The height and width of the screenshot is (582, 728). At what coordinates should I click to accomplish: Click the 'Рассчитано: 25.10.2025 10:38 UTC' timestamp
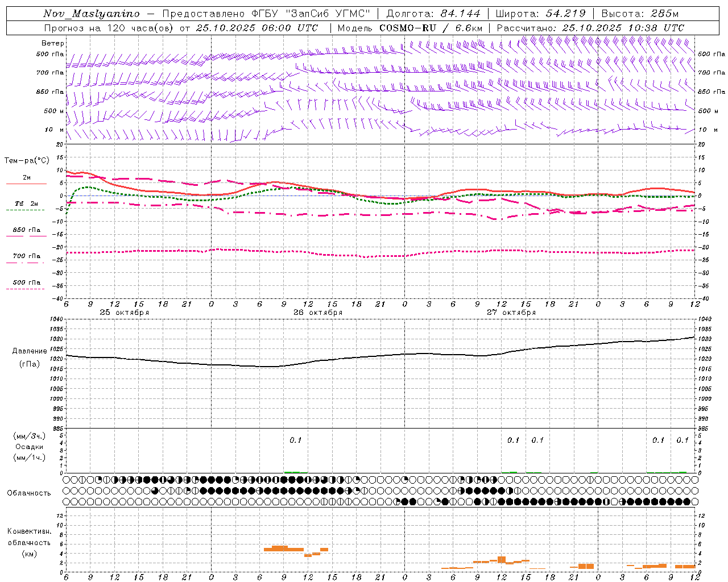[590, 28]
